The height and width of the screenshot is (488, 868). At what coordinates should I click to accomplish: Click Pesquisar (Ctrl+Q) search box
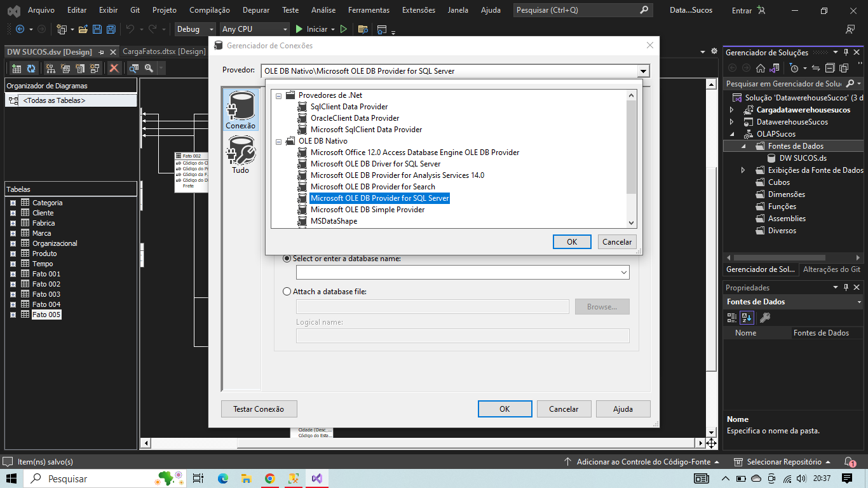pyautogui.click(x=583, y=10)
